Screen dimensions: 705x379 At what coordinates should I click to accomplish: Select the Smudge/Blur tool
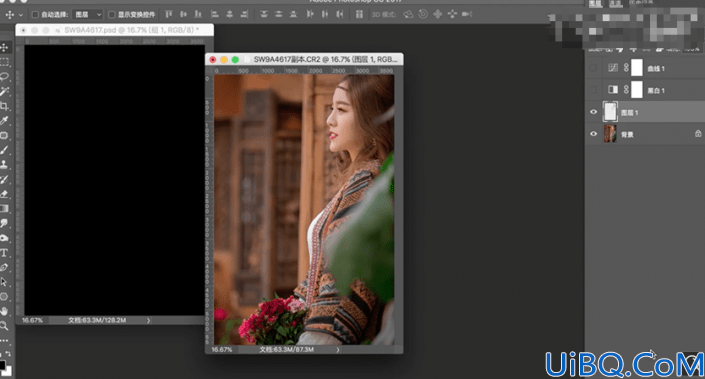click(4, 223)
